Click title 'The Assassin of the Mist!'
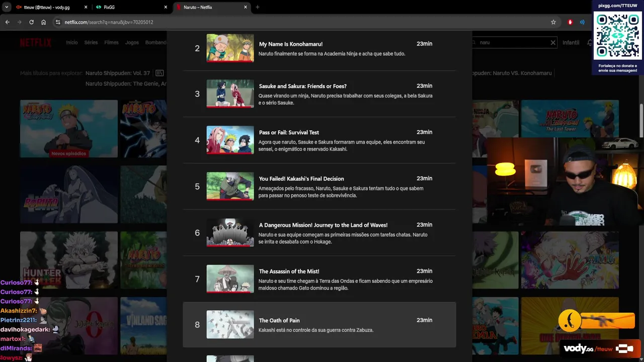 pos(289,271)
